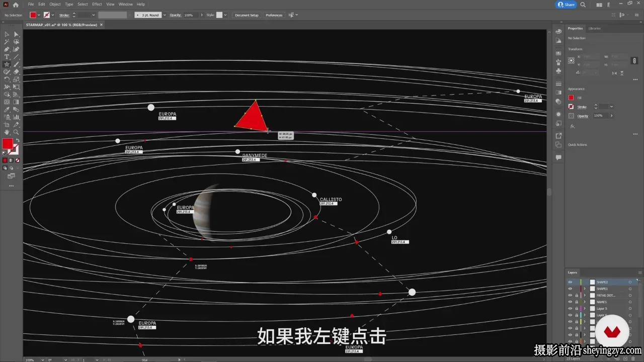Toggle constrain width and height proportions link
644x362 pixels.
634,60
